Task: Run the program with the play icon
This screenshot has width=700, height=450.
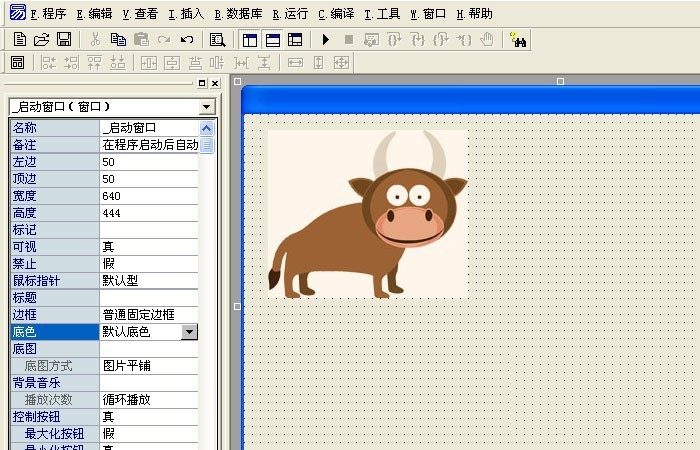Action: click(x=325, y=40)
